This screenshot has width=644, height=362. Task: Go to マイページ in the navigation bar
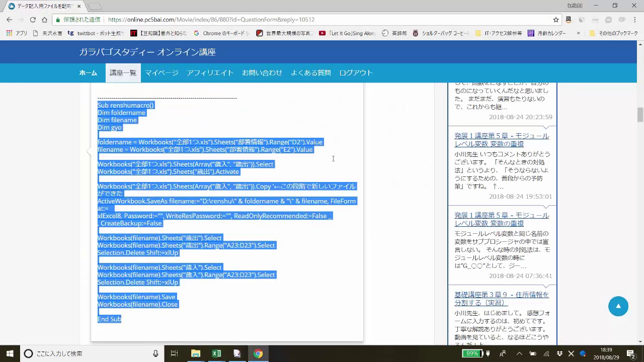pyautogui.click(x=162, y=73)
